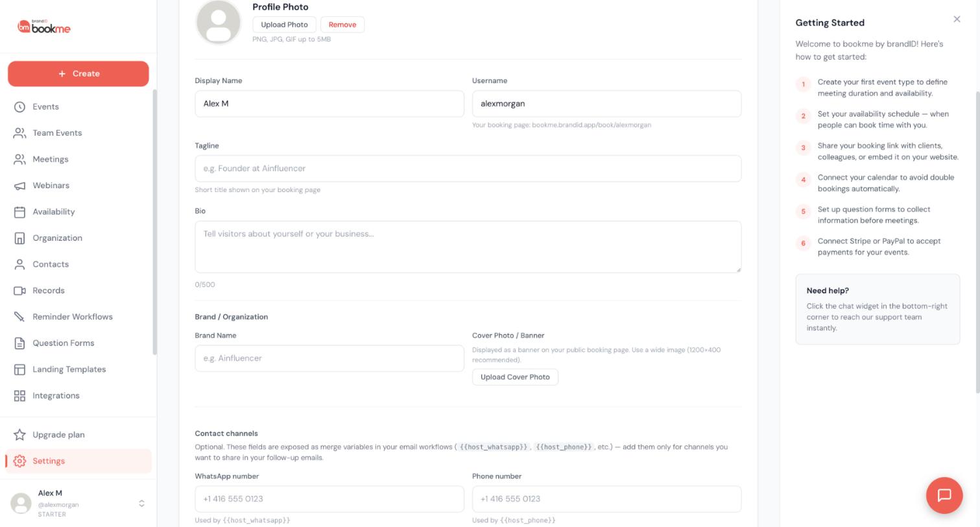The height and width of the screenshot is (527, 980).
Task: Open Reminder Workflows
Action: [x=78, y=317]
